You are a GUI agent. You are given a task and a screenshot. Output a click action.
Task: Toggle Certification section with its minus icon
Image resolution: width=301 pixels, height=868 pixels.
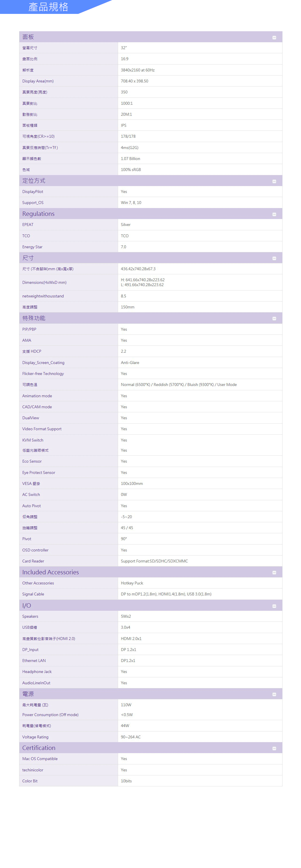click(274, 749)
